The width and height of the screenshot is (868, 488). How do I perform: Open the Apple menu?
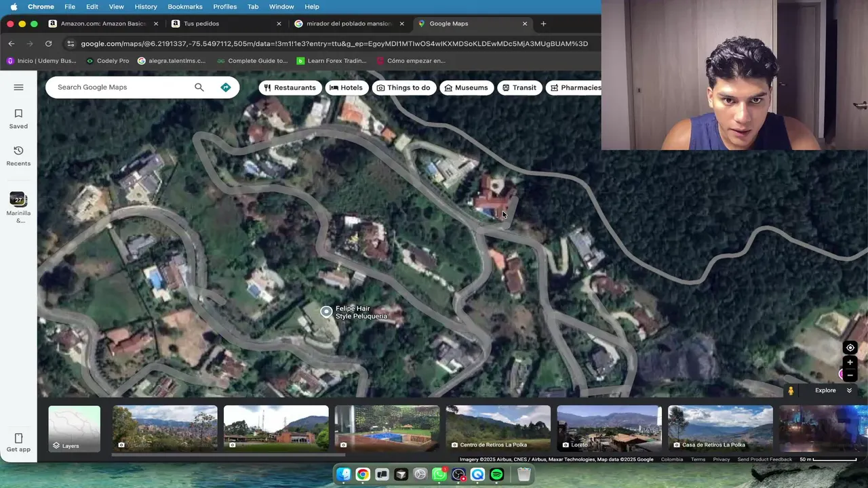[14, 7]
